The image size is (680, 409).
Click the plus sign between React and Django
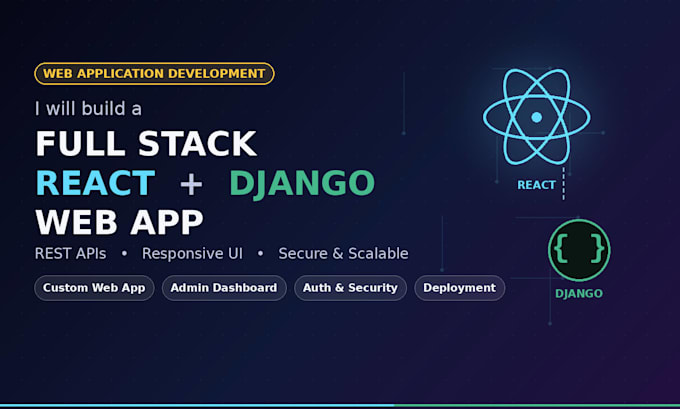click(x=191, y=184)
